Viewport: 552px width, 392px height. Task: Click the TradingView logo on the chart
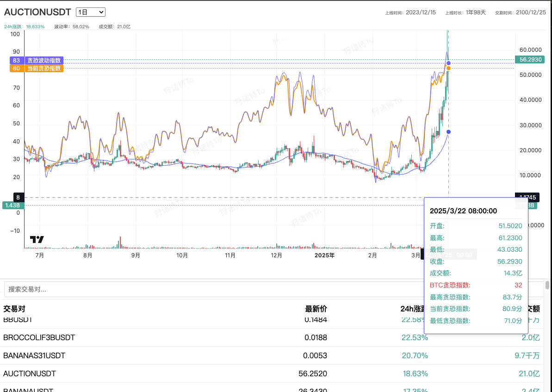click(37, 239)
